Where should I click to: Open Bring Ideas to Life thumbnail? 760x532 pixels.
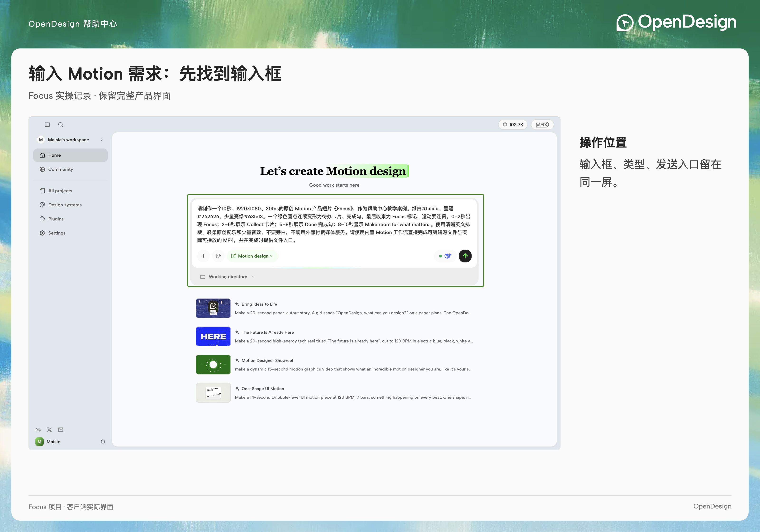(x=213, y=308)
